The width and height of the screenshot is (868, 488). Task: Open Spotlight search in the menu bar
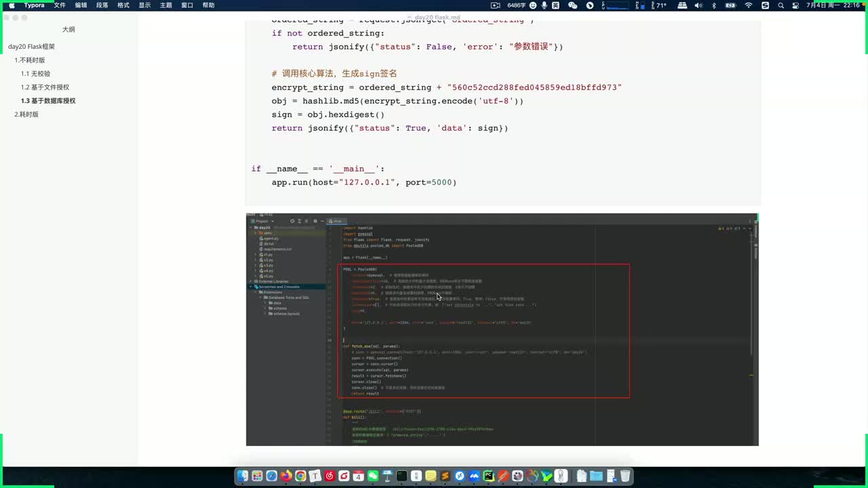[781, 5]
